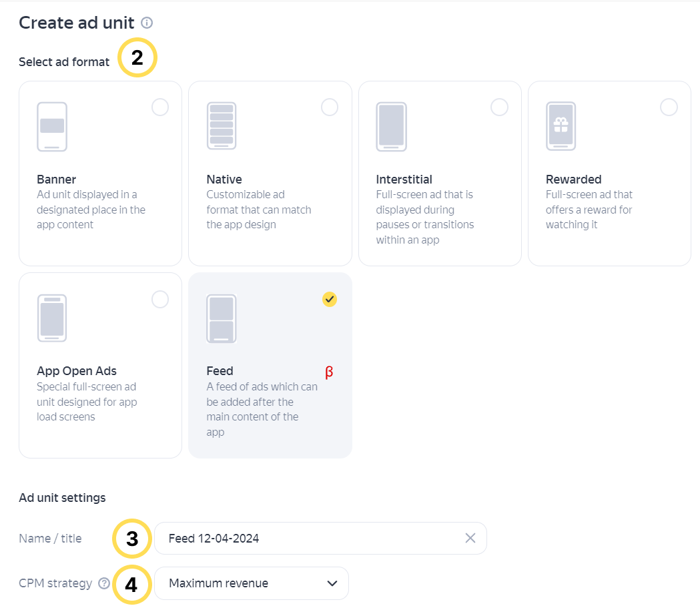Image resolution: width=700 pixels, height=610 pixels.
Task: Click help icon next to CPM strategy
Action: point(104,583)
